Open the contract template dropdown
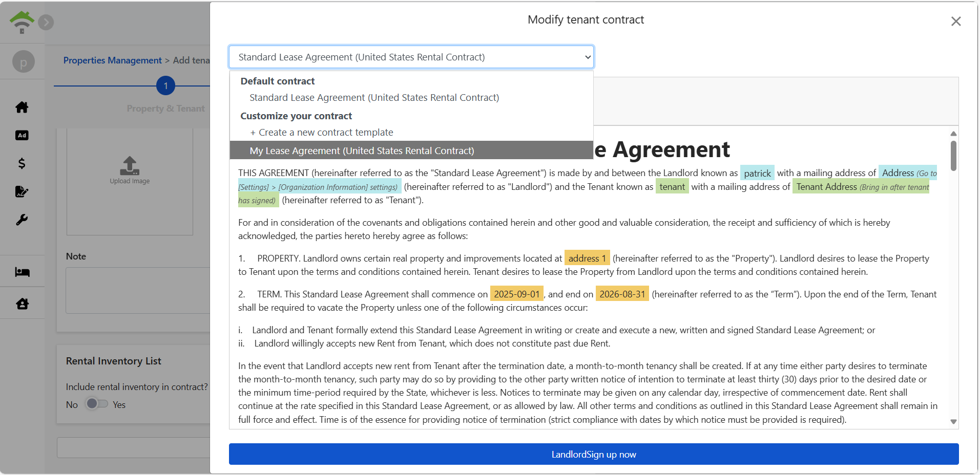 tap(411, 57)
